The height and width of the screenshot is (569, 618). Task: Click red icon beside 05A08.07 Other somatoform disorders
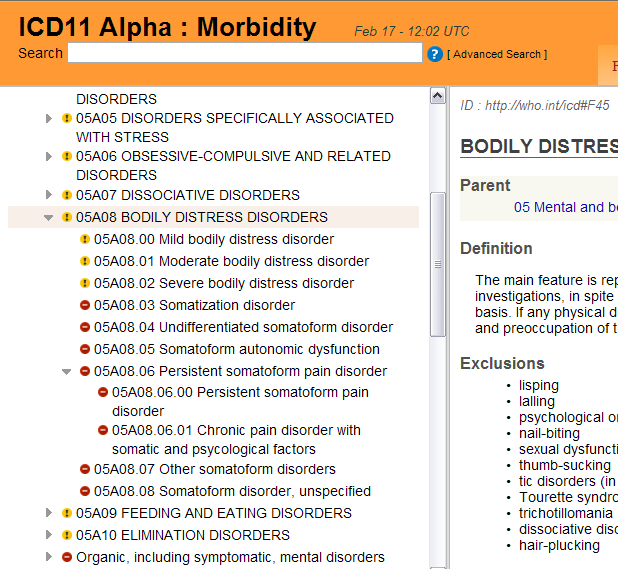85,469
